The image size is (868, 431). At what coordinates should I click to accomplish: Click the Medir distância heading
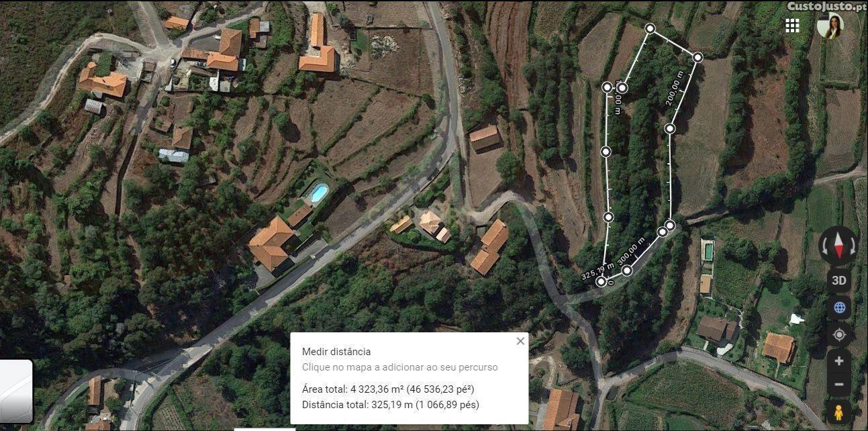[336, 351]
